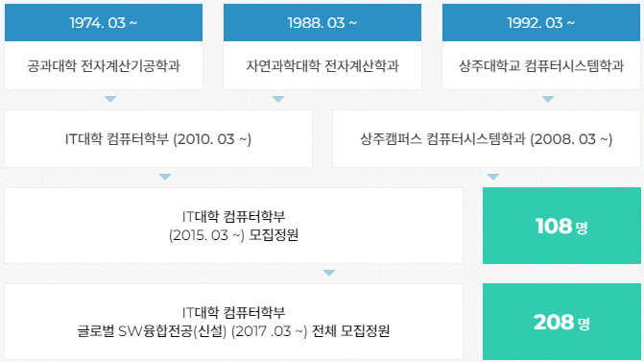Click down arrow below 상주대학교 컴퓨터시스템학과
This screenshot has height=362, width=644.
point(548,99)
